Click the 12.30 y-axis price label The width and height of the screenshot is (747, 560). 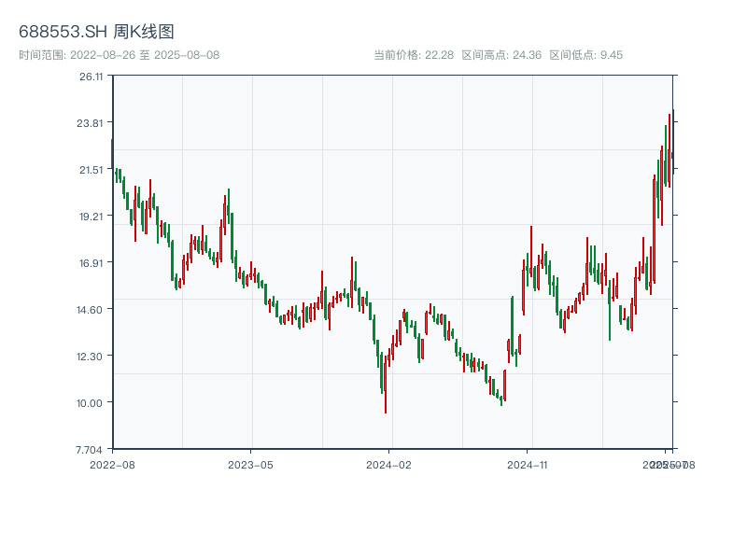pos(92,357)
